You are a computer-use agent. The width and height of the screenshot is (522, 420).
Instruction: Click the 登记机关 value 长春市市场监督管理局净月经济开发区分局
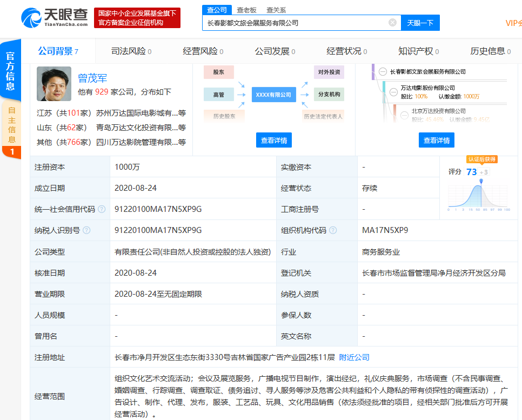[x=434, y=273]
